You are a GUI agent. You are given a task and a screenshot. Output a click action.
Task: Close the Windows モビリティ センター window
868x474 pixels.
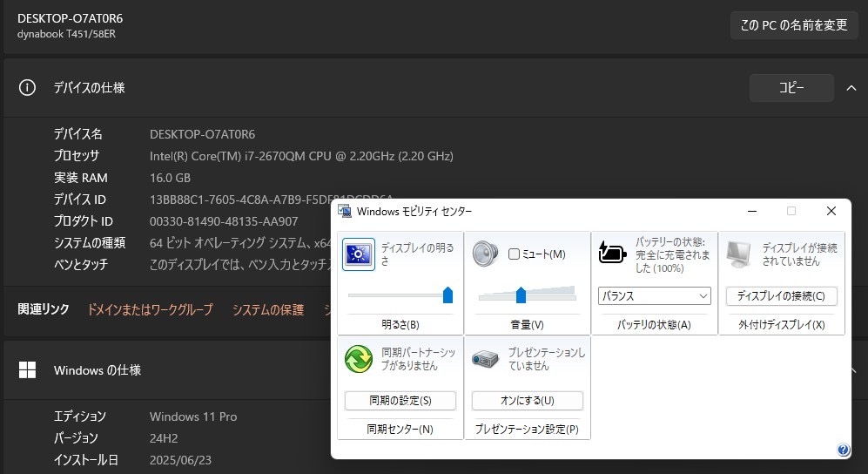tap(831, 211)
